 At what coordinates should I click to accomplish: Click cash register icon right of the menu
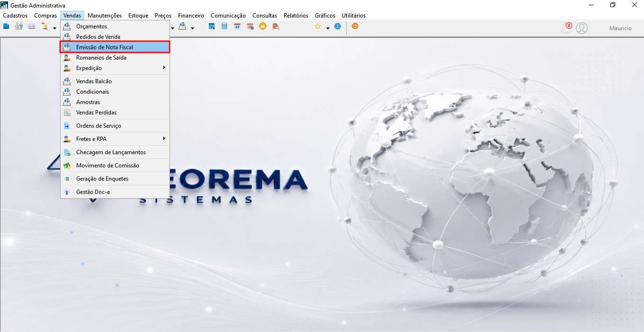pos(182,26)
